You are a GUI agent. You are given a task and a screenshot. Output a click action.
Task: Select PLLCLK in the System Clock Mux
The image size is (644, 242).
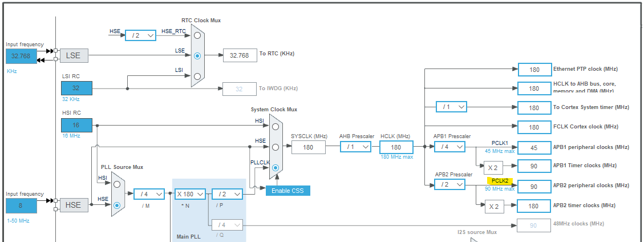[276, 168]
